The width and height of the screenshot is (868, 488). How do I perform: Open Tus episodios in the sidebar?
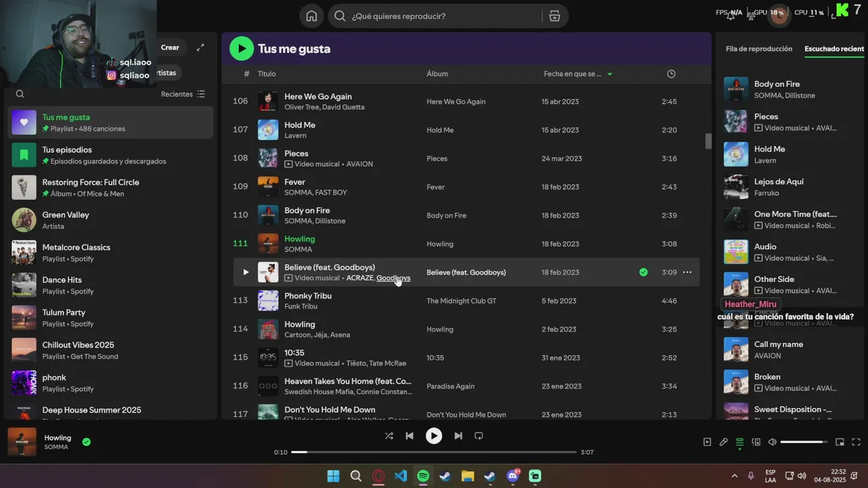(111, 155)
